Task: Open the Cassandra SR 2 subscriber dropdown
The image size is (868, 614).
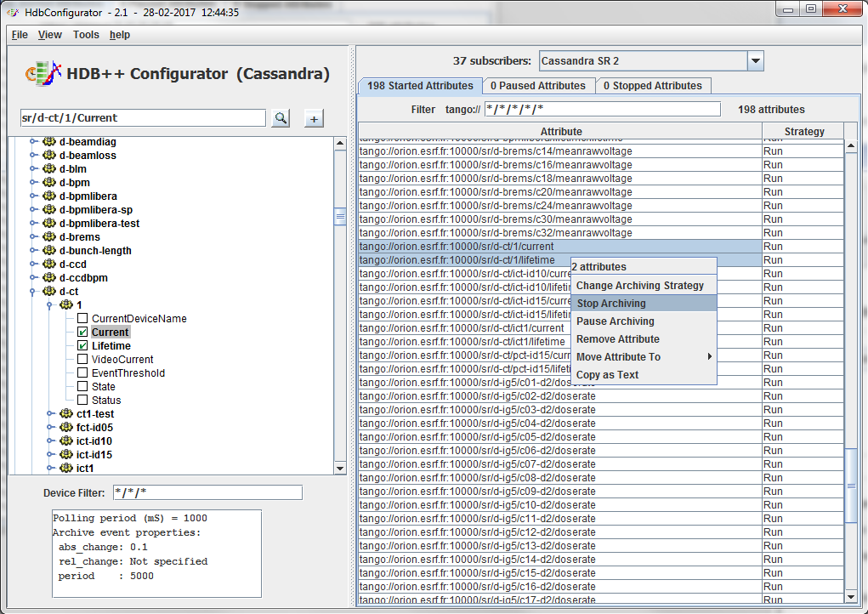Action: (755, 61)
